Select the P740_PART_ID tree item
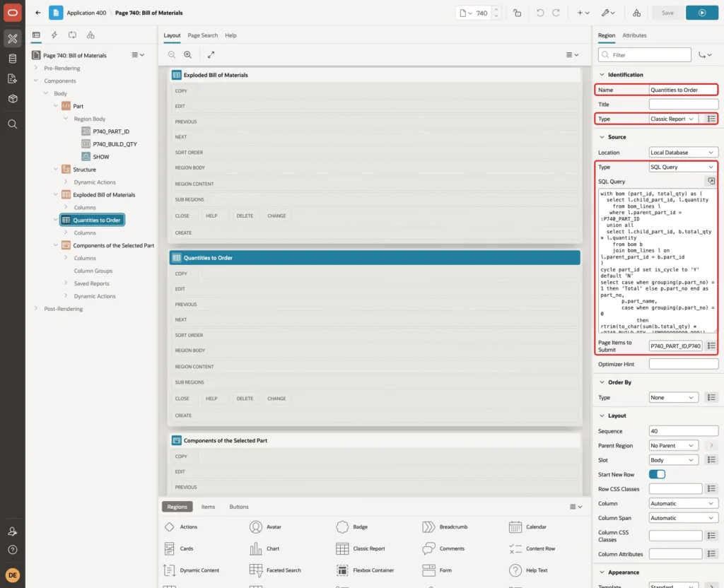Image resolution: width=724 pixels, height=588 pixels. point(111,131)
